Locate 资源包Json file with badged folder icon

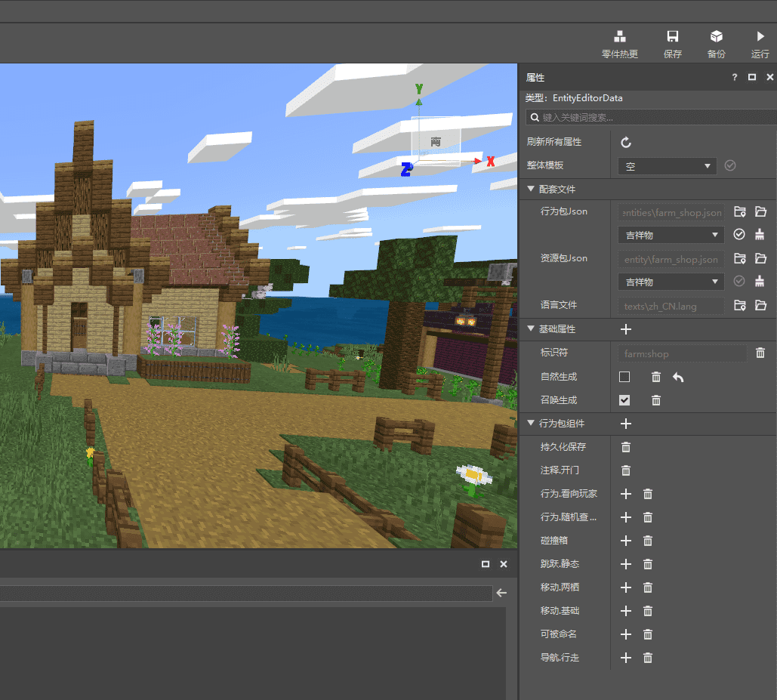click(740, 258)
